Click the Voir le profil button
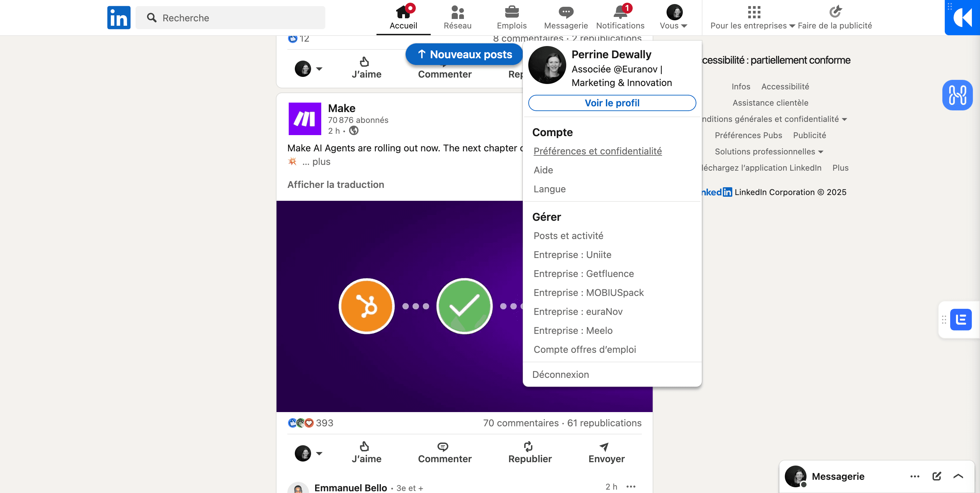This screenshot has height=493, width=980. tap(612, 103)
